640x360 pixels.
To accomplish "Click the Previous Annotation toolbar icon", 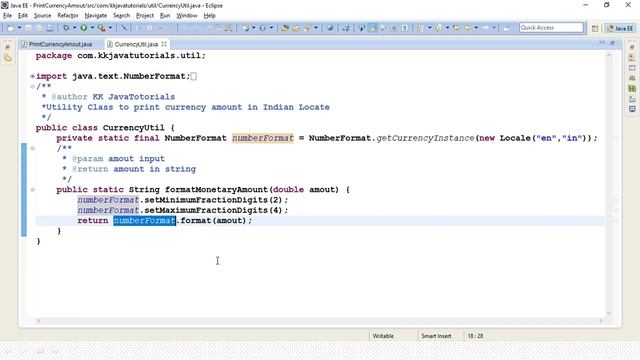I will point(438,28).
